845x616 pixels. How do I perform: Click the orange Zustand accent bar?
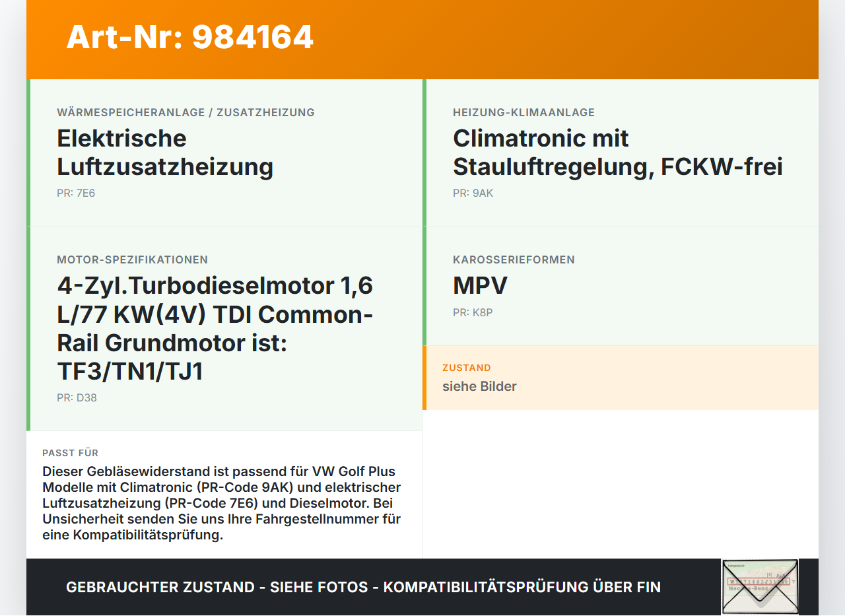(x=424, y=378)
